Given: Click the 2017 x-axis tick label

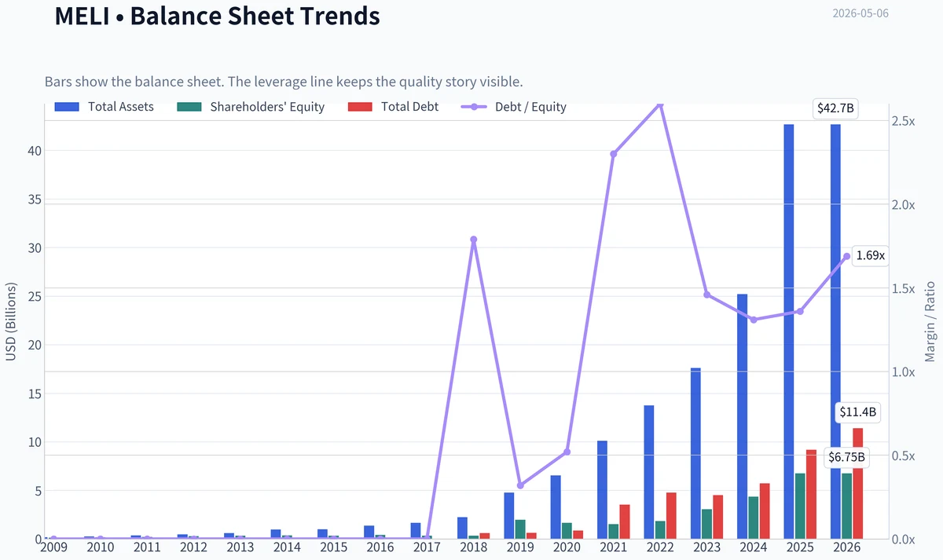Looking at the screenshot, I should 427,547.
